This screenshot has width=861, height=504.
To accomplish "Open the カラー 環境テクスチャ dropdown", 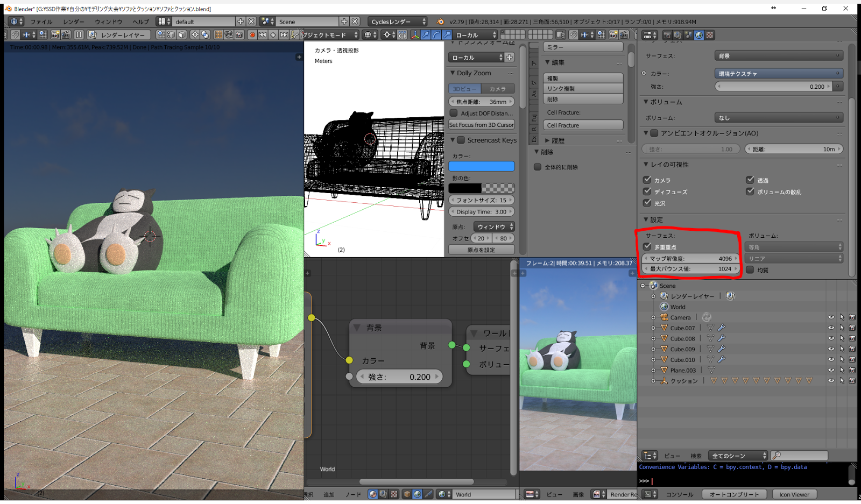I will coord(779,74).
